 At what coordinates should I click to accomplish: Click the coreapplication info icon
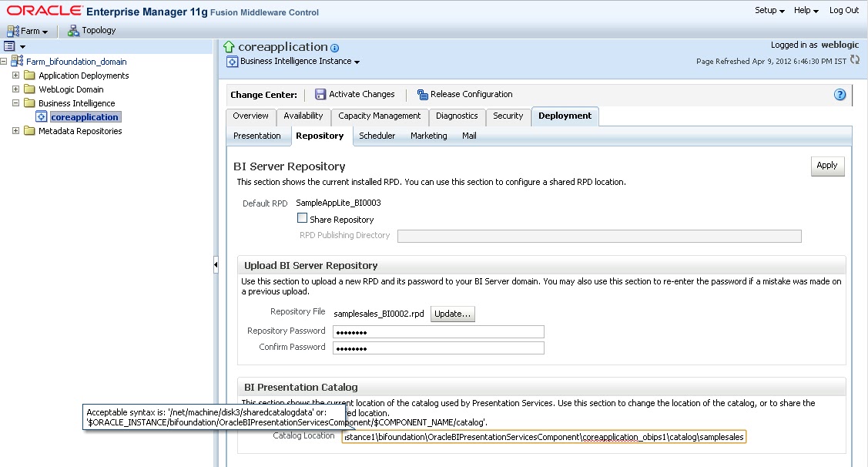334,46
